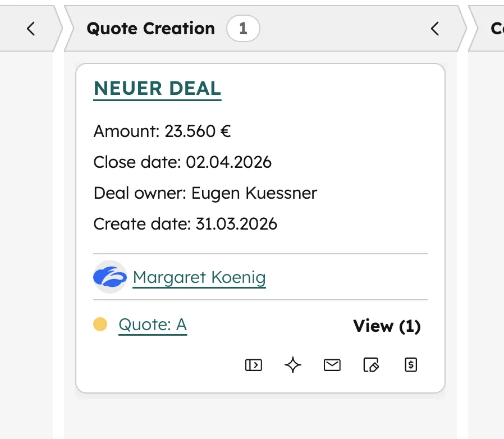Open the record preview panel icon
The height and width of the screenshot is (439, 504).
tap(253, 365)
